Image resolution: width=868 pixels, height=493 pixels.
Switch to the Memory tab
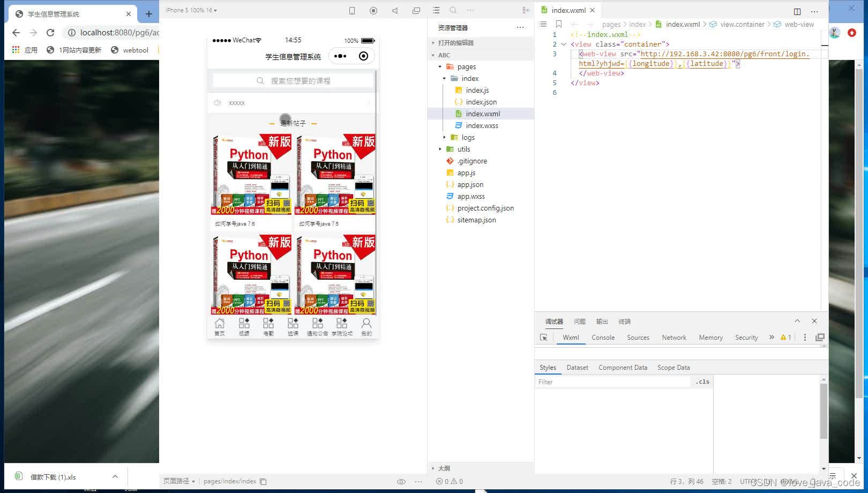(x=711, y=338)
